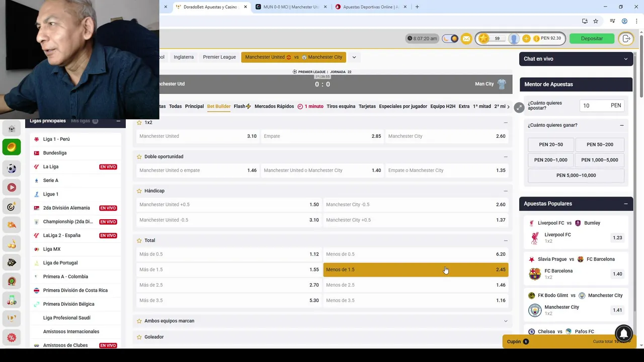Viewport: 644px width, 362px height.
Task: Click the target bullseye sidebar icon
Action: pos(12,207)
